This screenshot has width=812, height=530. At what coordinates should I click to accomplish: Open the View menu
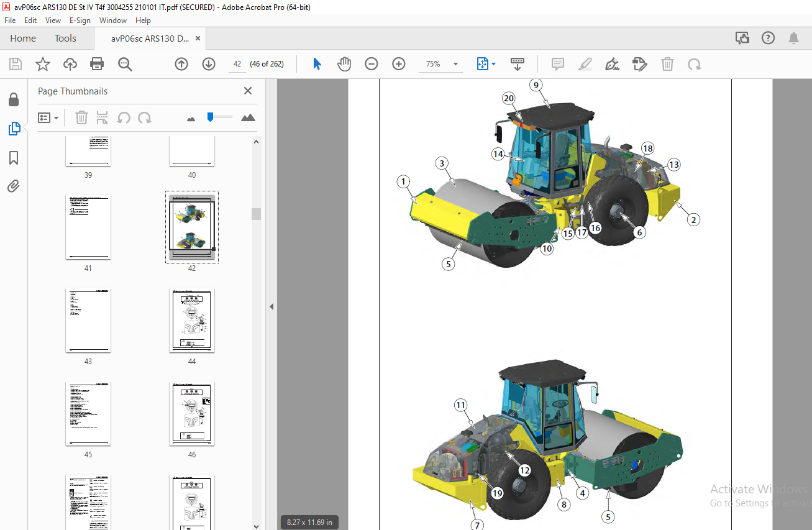[53, 21]
